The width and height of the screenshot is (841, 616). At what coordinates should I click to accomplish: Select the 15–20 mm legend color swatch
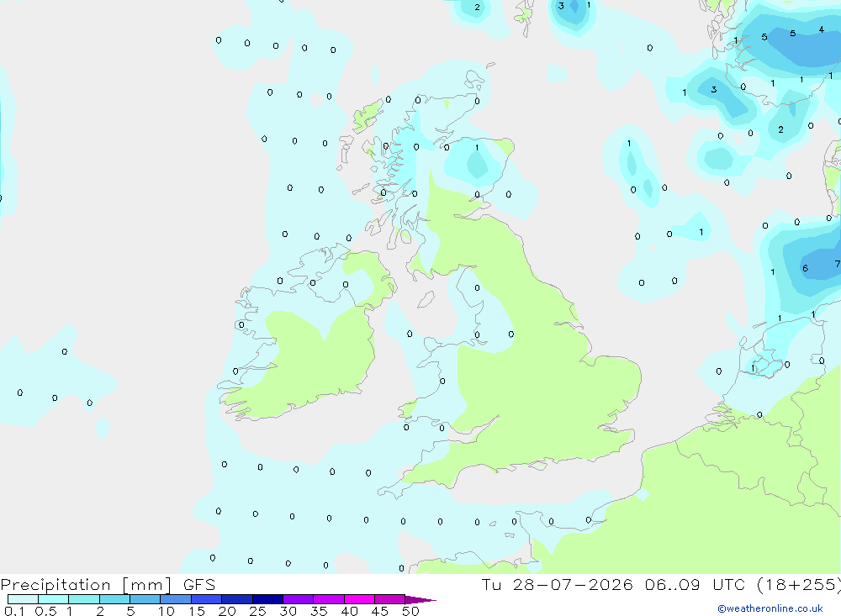[x=207, y=599]
